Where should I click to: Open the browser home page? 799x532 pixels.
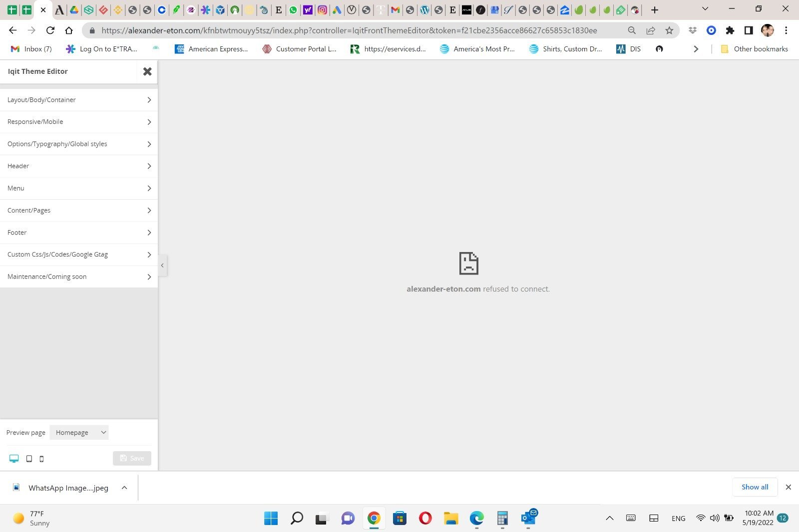tap(69, 30)
